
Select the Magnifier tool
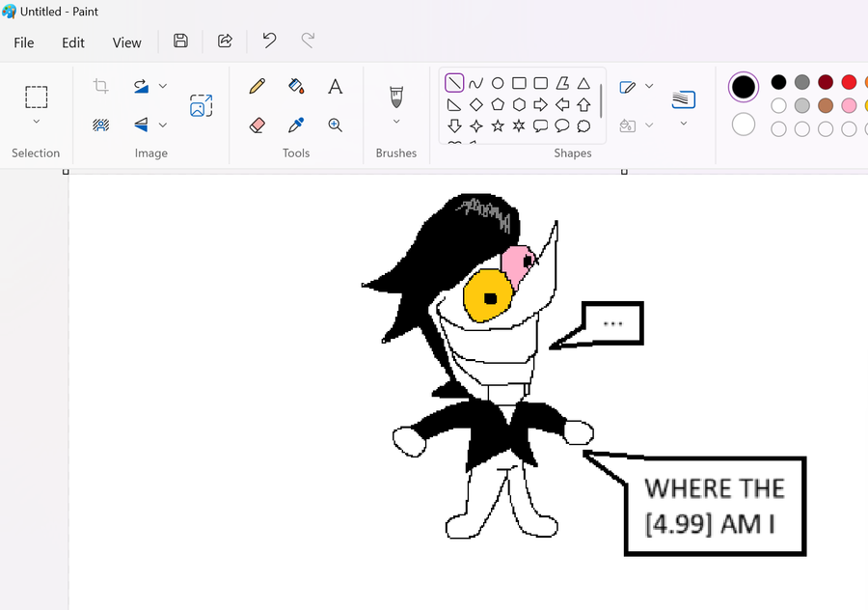point(335,125)
